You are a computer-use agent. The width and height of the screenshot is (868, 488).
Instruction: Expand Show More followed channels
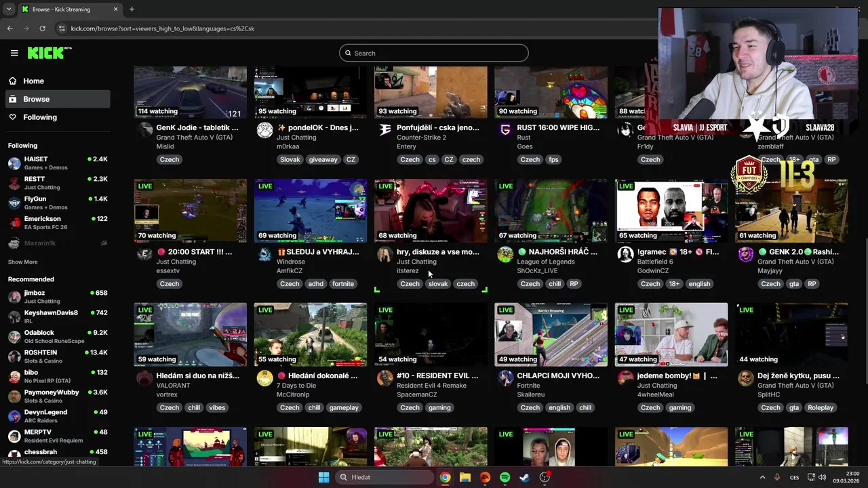23,262
